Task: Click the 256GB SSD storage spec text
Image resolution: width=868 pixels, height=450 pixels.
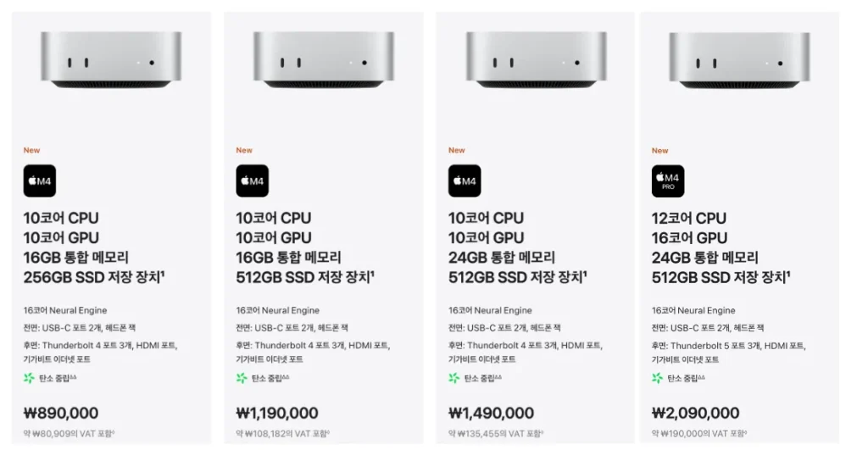Action: click(x=93, y=277)
